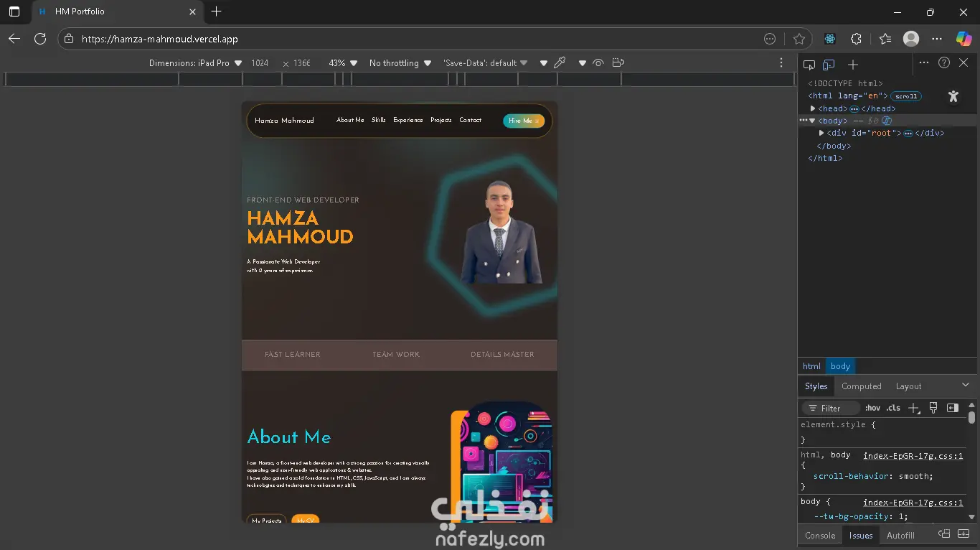This screenshot has height=550, width=980.
Task: Expand the div id="root" node
Action: point(821,133)
